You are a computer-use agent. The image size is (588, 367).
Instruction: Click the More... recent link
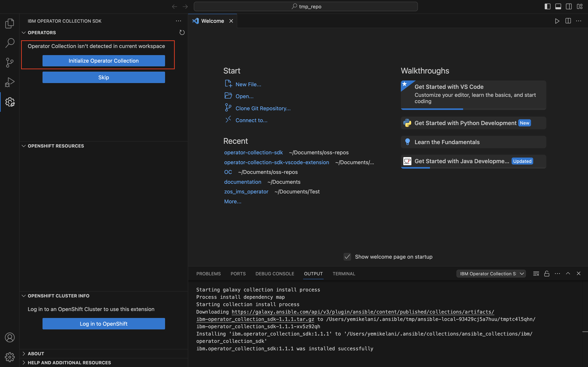coord(232,201)
